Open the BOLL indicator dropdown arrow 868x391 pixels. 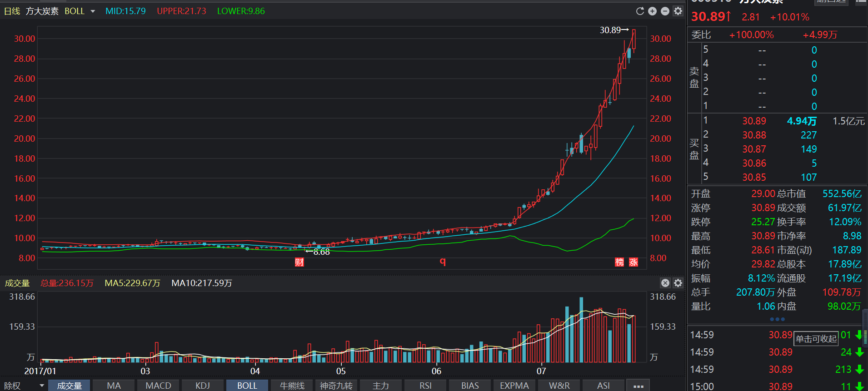(x=93, y=11)
